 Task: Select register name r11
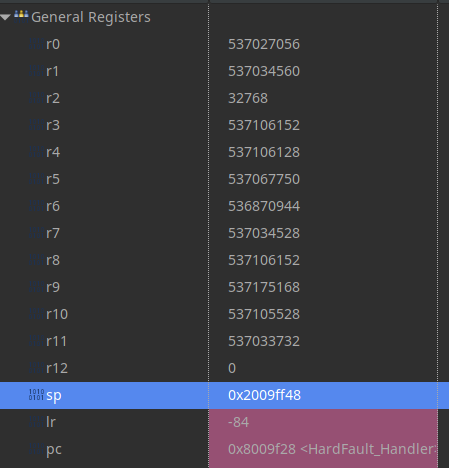[x=57, y=341]
